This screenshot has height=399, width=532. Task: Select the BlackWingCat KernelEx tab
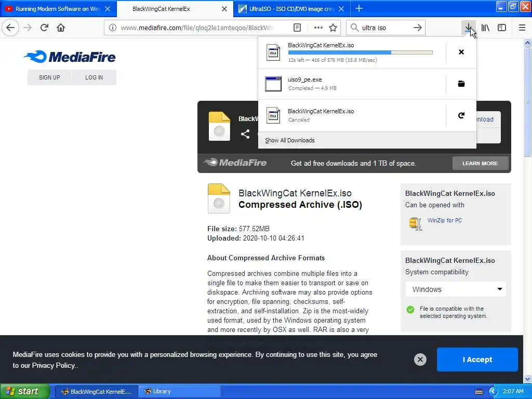point(175,9)
